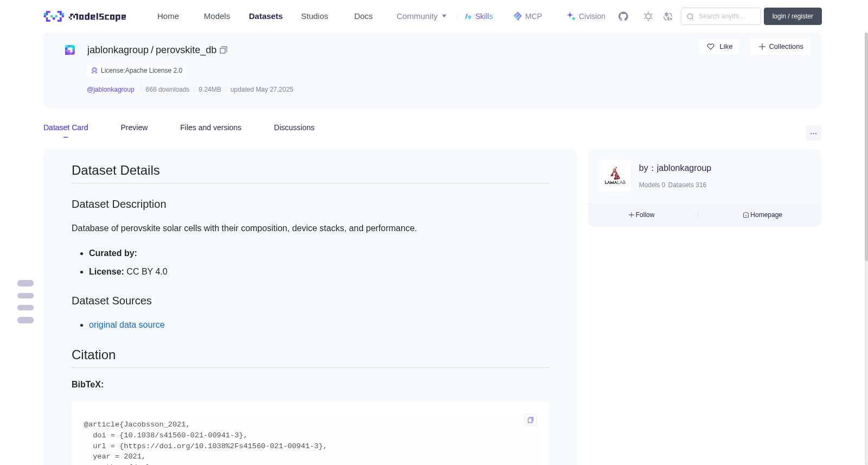
Task: Click the '9.24MB' size text
Action: point(210,90)
